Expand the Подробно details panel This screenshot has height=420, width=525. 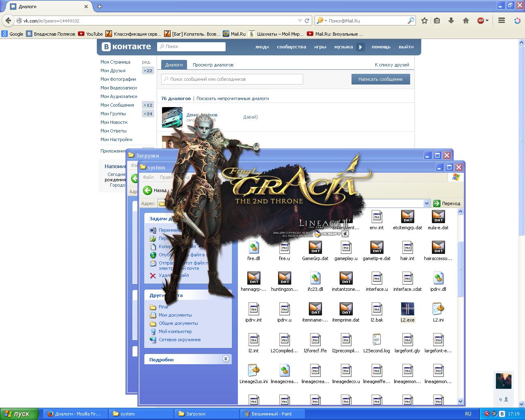pyautogui.click(x=225, y=359)
